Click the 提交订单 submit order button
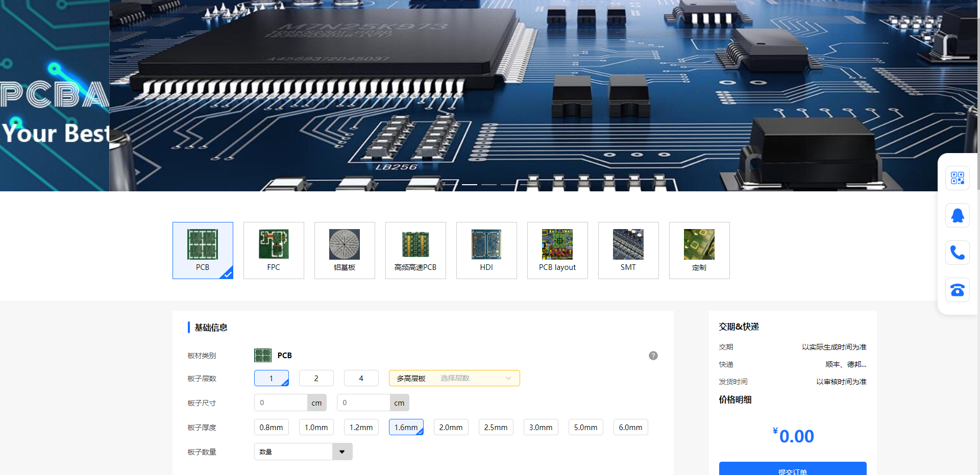Image resolution: width=980 pixels, height=475 pixels. coord(792,469)
